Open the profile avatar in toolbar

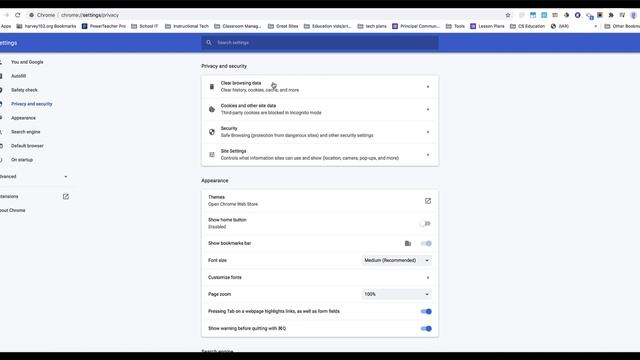(633, 15)
